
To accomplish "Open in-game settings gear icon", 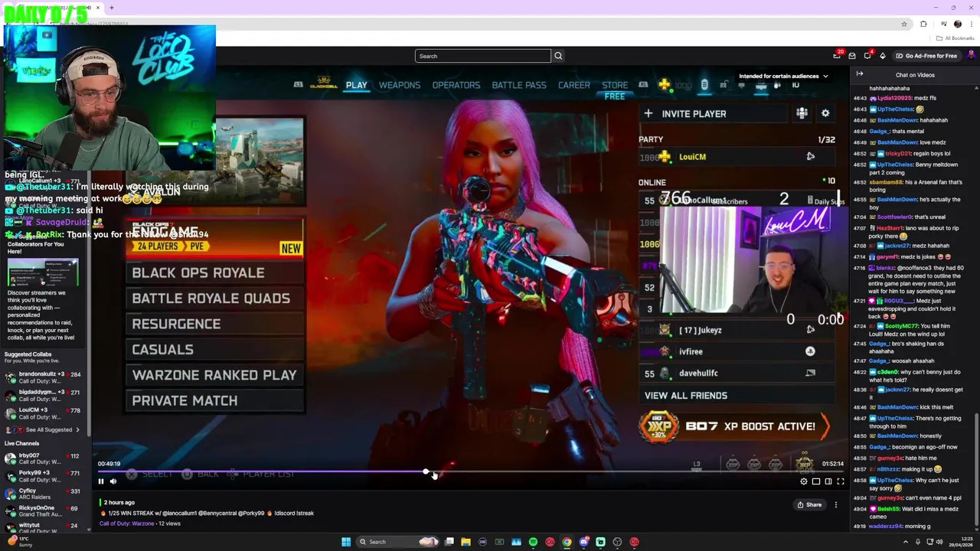I will tap(825, 113).
